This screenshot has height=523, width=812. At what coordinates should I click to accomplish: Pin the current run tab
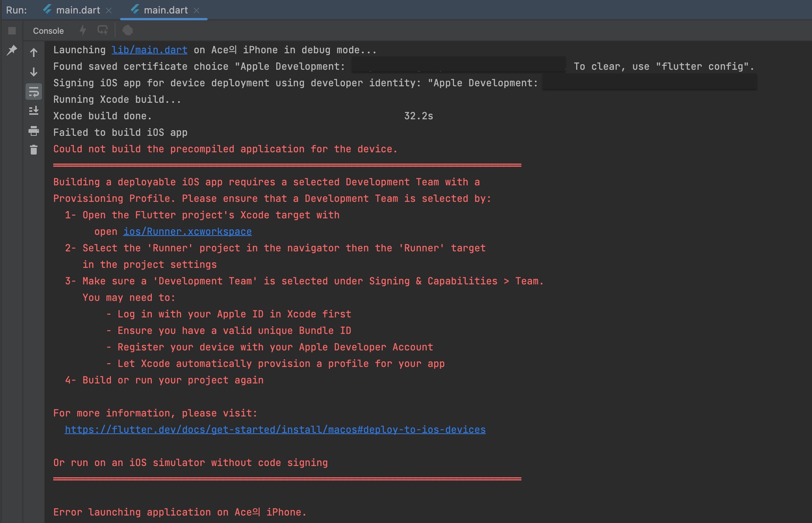[12, 50]
